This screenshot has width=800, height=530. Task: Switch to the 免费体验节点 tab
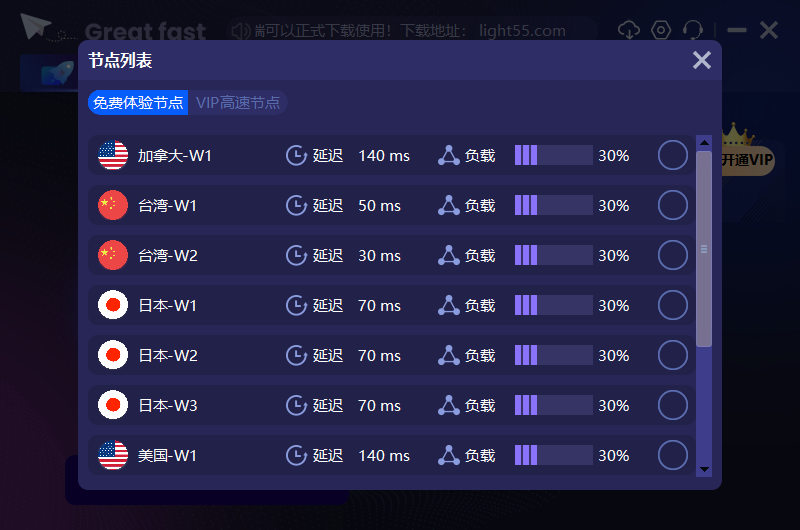coord(138,103)
